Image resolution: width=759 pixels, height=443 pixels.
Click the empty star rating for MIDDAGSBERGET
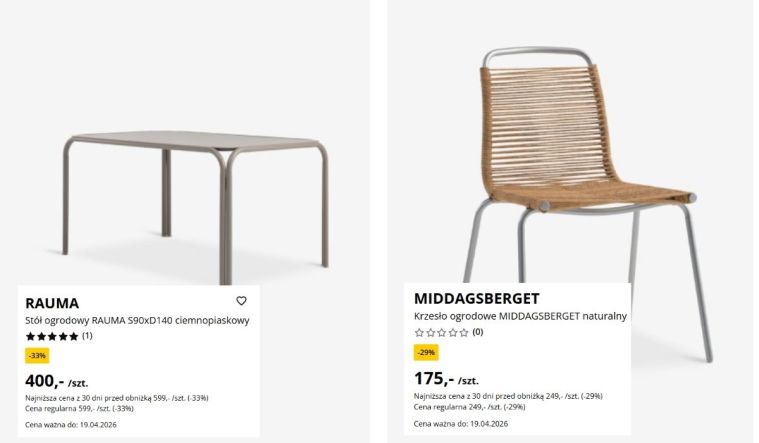click(x=441, y=333)
